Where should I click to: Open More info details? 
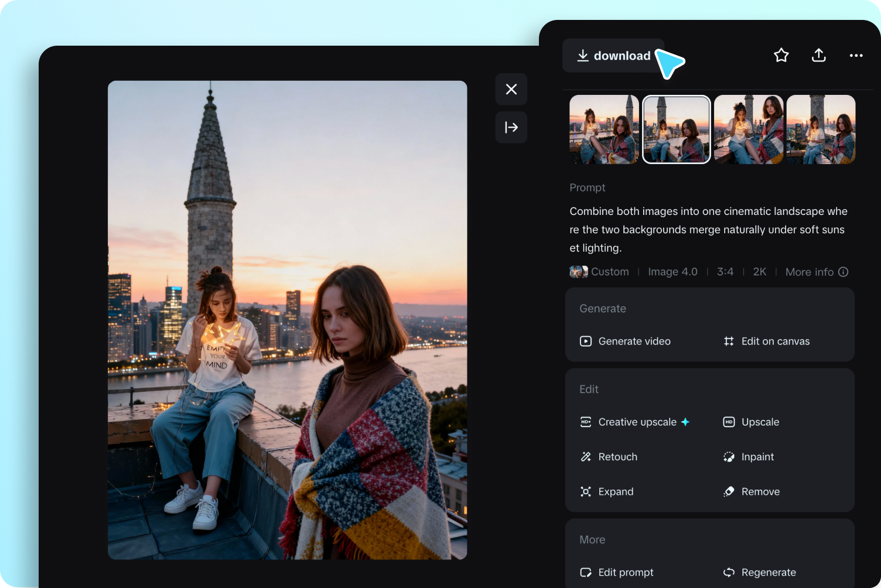[x=817, y=272]
